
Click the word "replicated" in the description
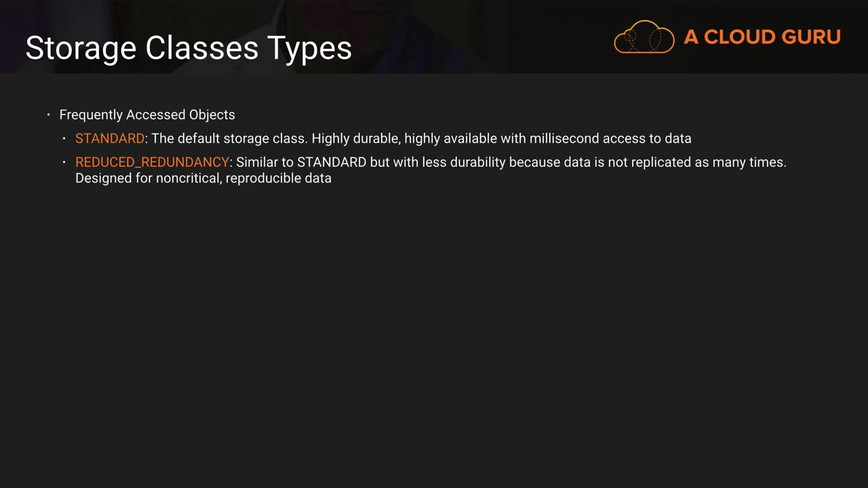click(660, 162)
